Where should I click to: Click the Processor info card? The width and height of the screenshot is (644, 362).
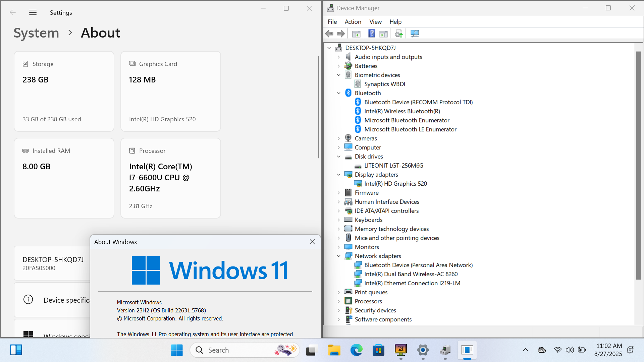171,178
